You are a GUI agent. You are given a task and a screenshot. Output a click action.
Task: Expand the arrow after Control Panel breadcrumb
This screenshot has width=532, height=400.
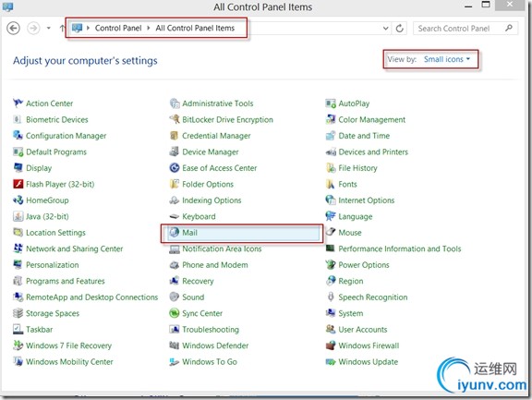click(149, 28)
